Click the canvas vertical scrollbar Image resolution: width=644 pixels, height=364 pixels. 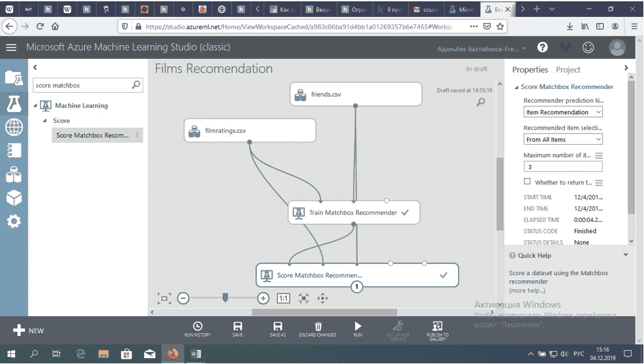click(x=500, y=194)
